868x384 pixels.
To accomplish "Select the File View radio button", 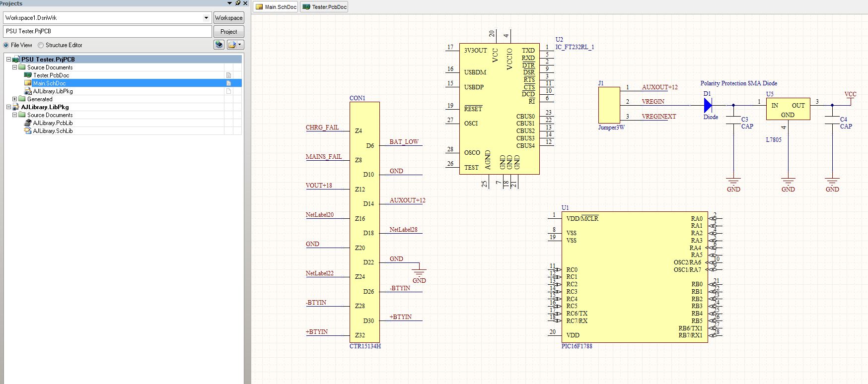I will 6,45.
